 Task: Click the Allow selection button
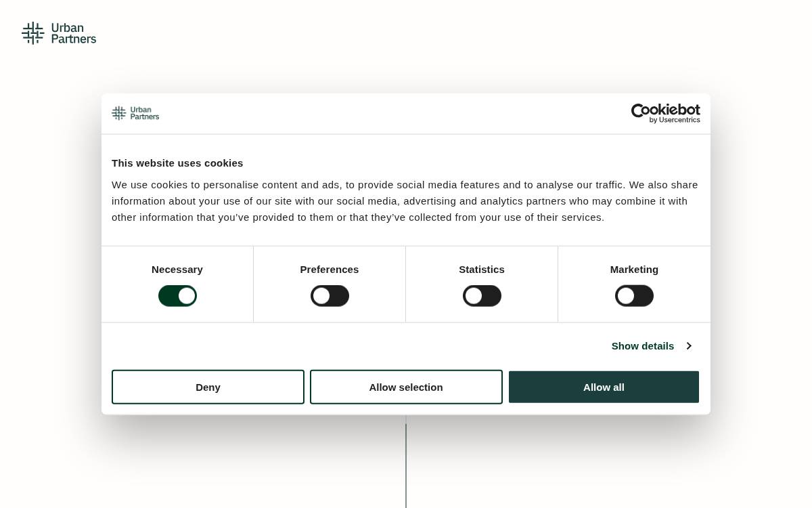point(406,387)
